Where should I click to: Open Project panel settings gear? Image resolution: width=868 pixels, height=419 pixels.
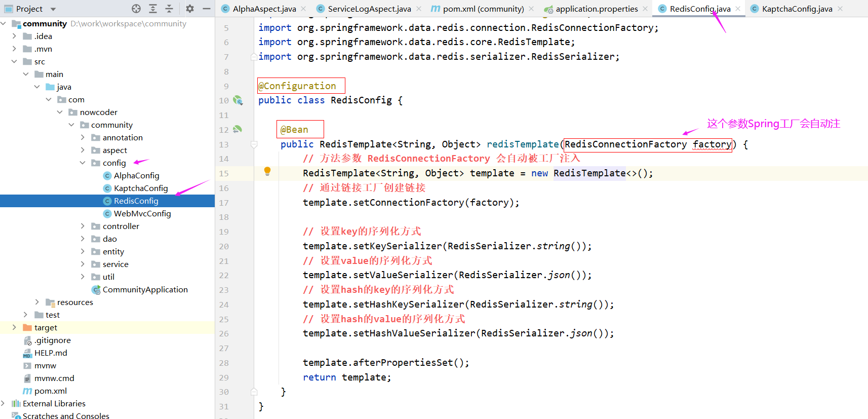coord(190,9)
